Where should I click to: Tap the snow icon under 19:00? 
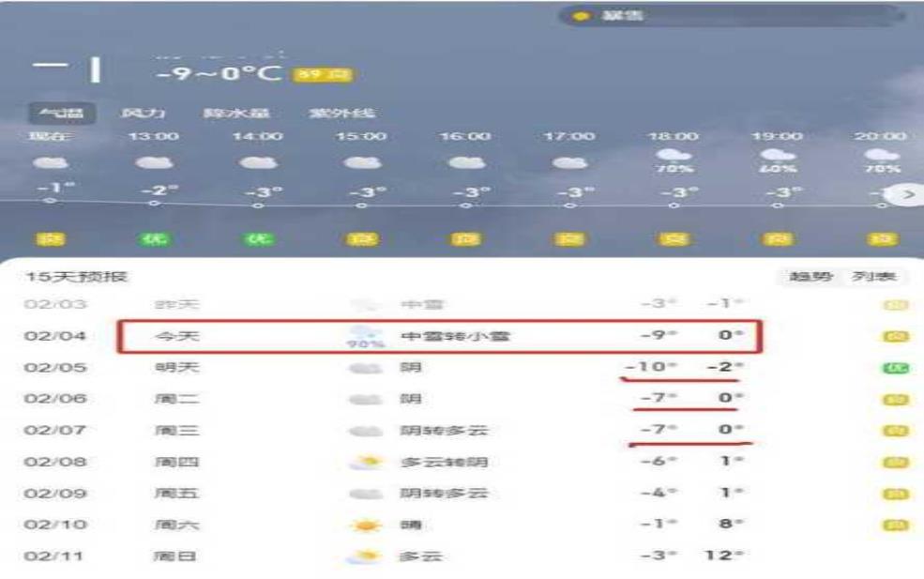coord(778,155)
